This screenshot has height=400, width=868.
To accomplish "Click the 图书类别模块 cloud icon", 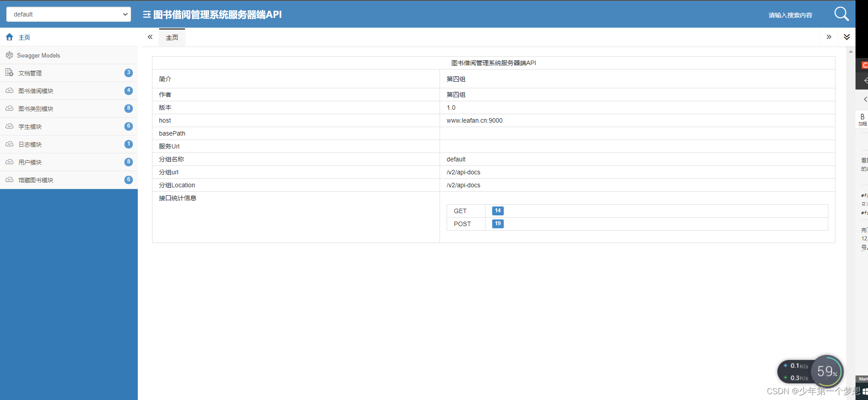I will [x=9, y=108].
